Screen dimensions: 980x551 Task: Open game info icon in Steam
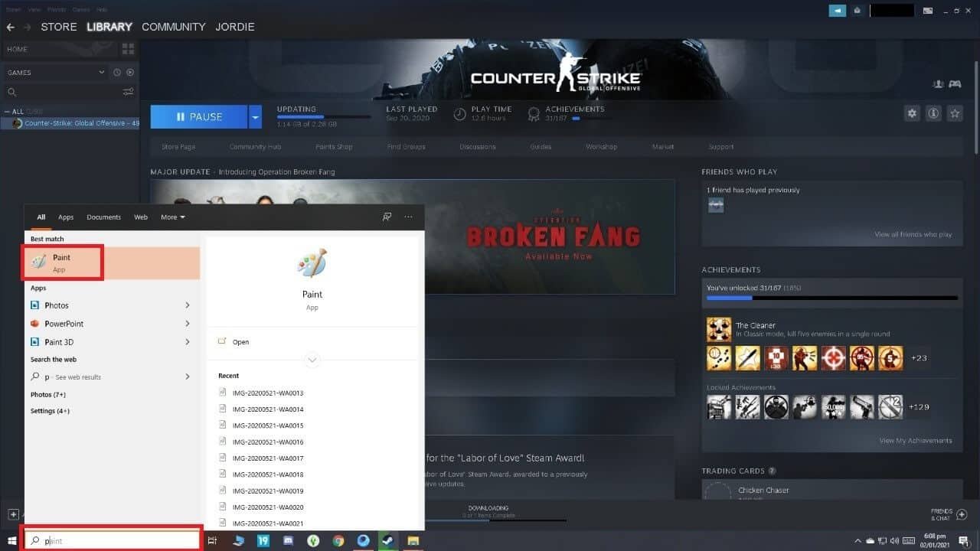933,113
